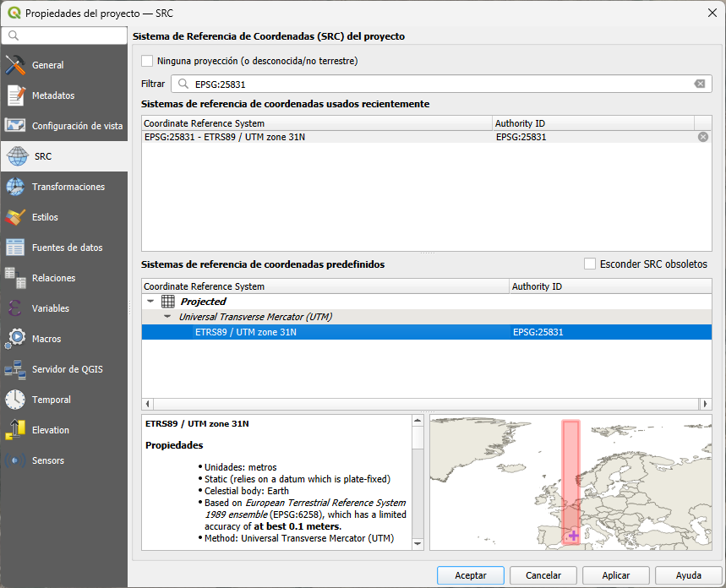Screen dimensions: 726x588
Task: Open the Relaciones table icon
Action: [15, 278]
